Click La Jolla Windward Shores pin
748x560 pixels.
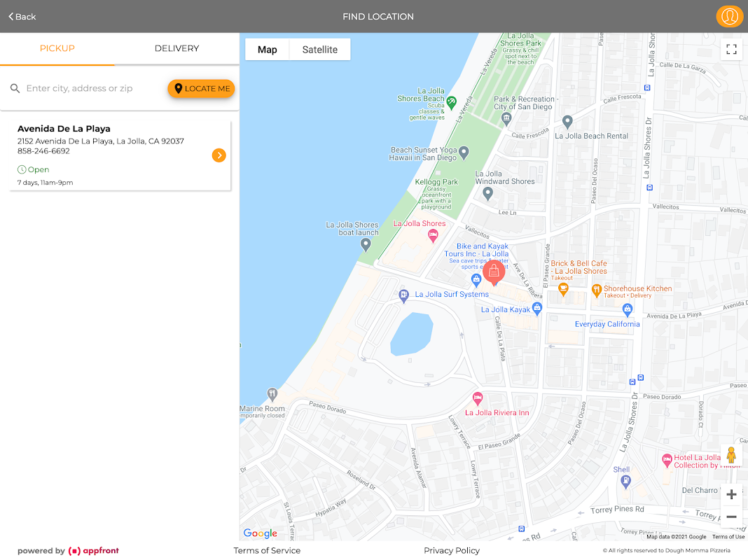click(x=487, y=193)
